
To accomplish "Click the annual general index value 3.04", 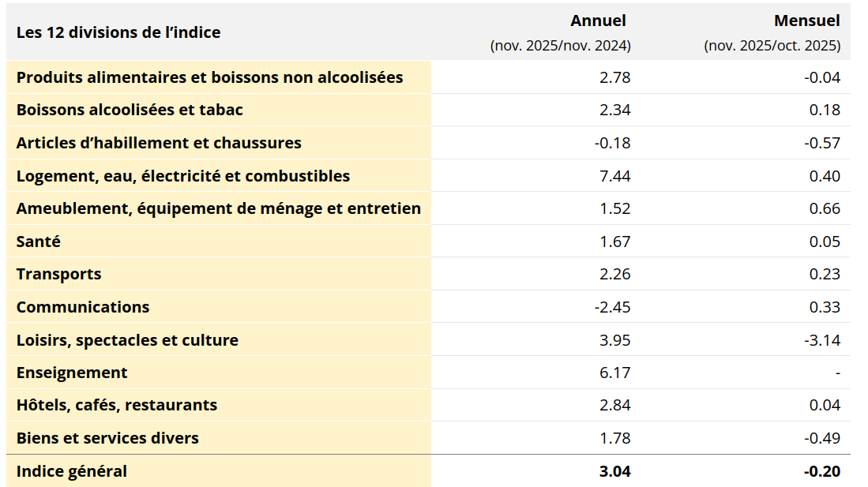I will [614, 471].
